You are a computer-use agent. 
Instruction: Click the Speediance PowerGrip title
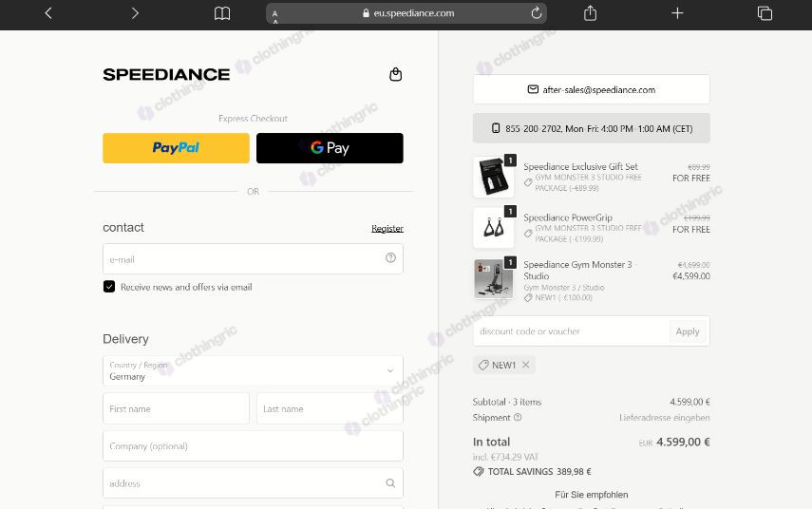(568, 217)
